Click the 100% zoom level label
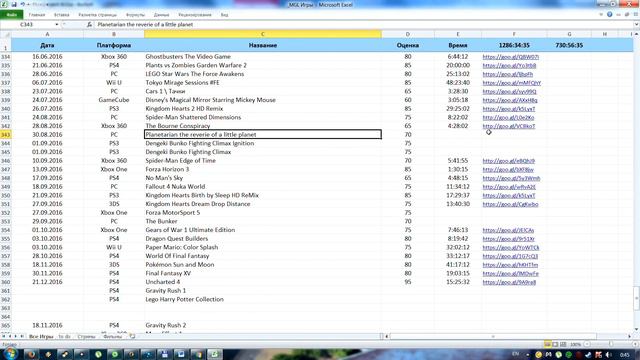 (576, 344)
